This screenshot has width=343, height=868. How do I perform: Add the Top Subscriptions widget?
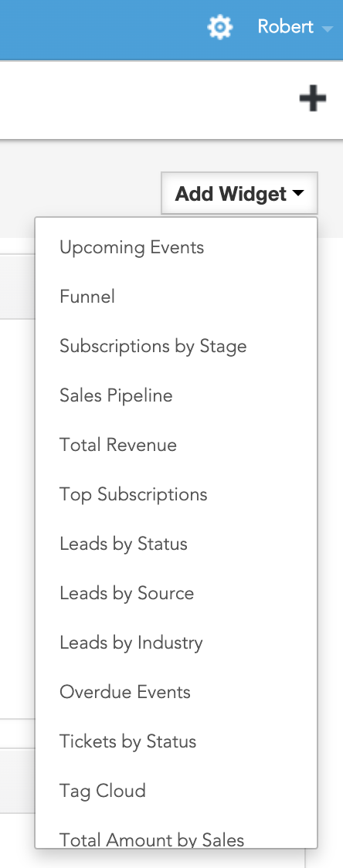tap(133, 494)
